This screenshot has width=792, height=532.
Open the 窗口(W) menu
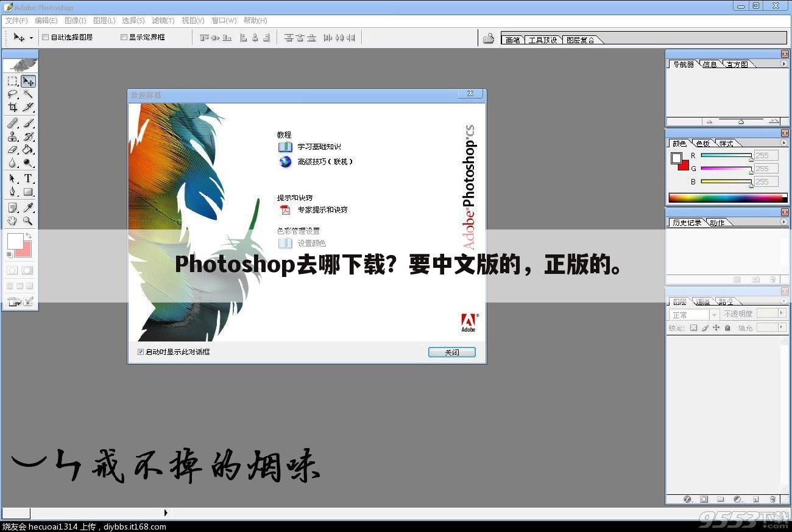pos(224,21)
